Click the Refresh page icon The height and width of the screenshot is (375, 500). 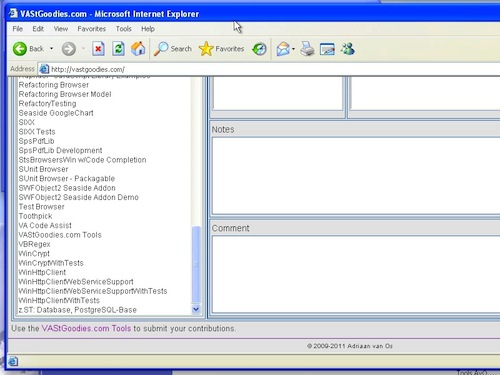click(118, 49)
